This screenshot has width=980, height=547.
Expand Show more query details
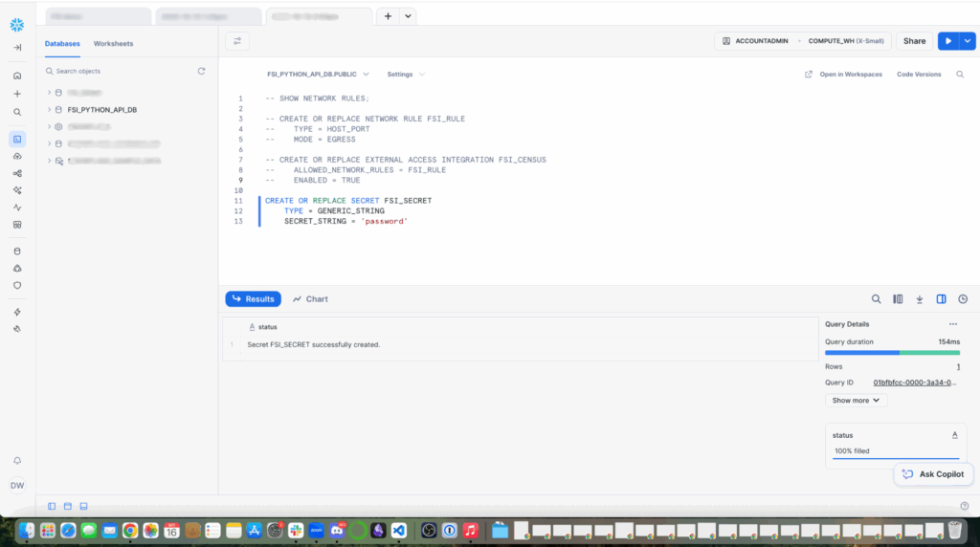point(856,401)
